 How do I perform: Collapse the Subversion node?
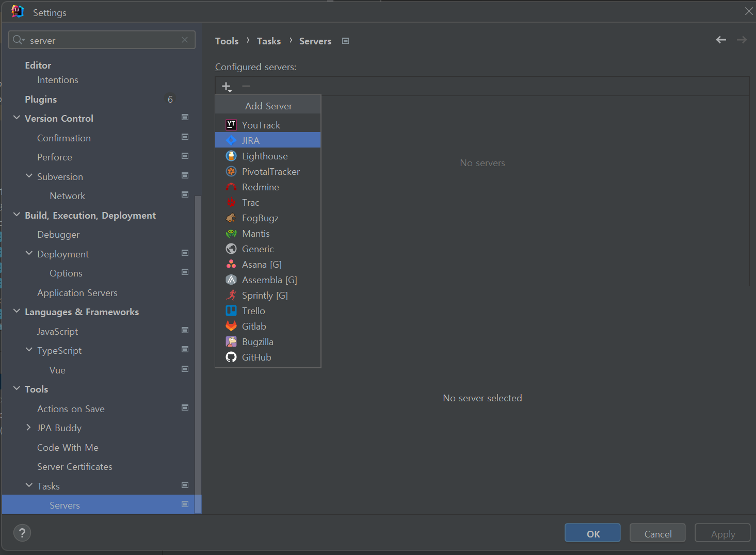tap(29, 176)
